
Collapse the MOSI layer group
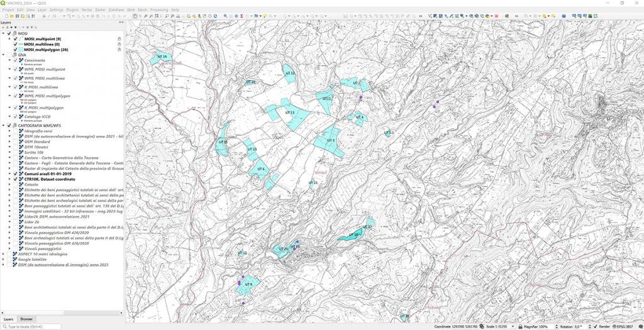click(3, 34)
